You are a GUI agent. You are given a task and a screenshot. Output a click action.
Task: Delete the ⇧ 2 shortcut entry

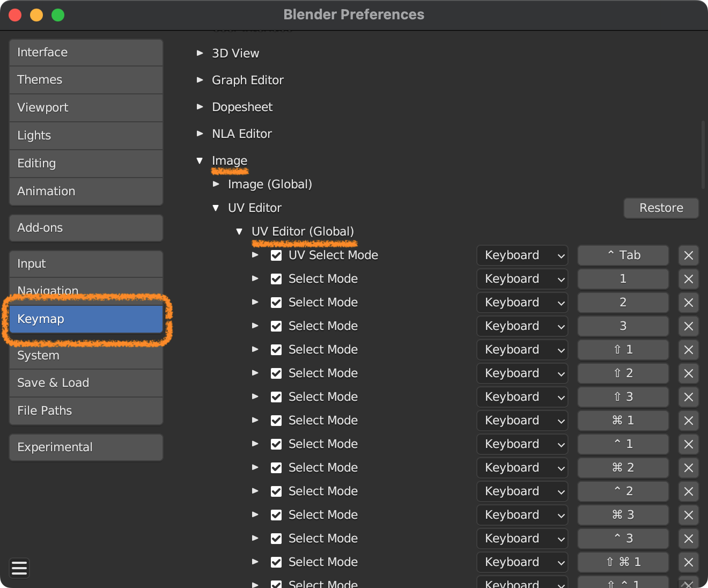[689, 373]
